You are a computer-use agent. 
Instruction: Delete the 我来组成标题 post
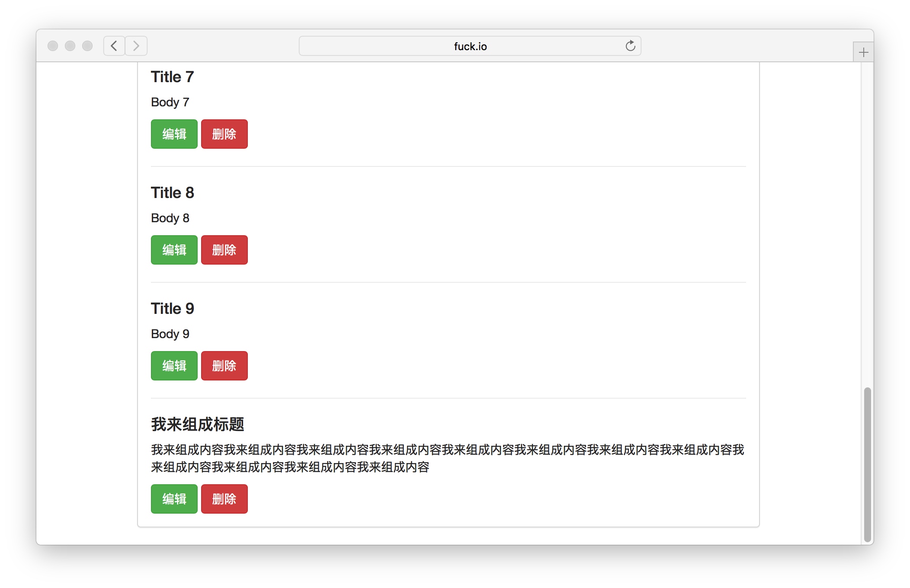coord(224,499)
